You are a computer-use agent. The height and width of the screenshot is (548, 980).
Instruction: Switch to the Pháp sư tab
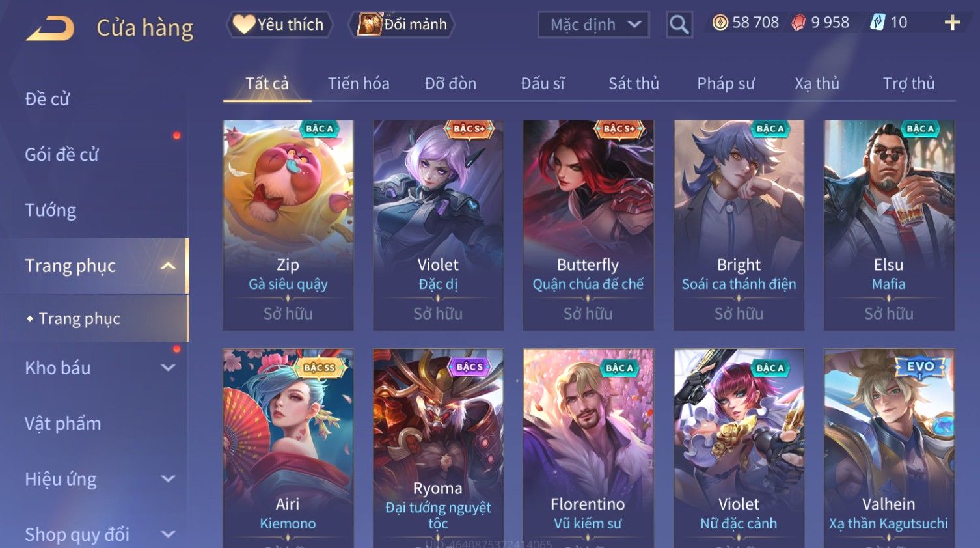(726, 83)
